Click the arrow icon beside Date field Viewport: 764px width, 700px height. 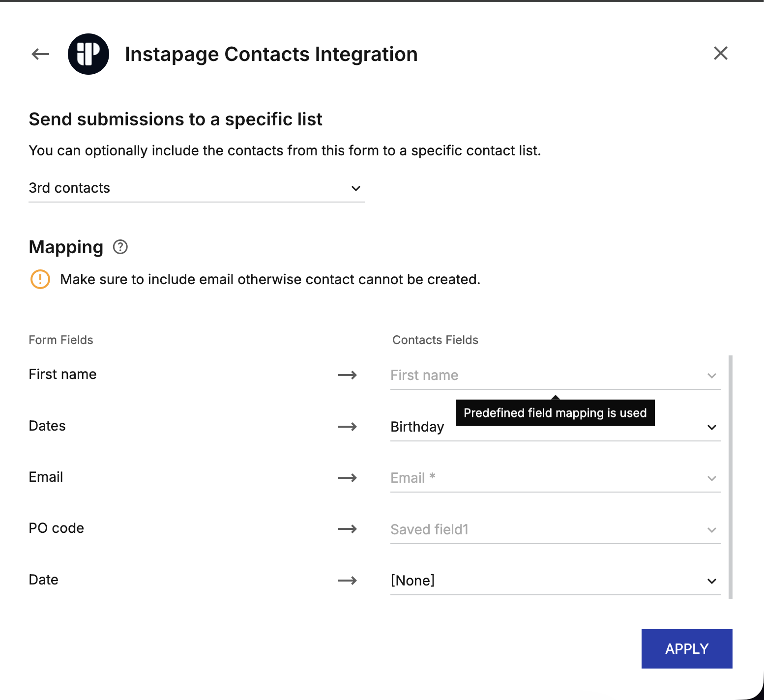pyautogui.click(x=348, y=581)
